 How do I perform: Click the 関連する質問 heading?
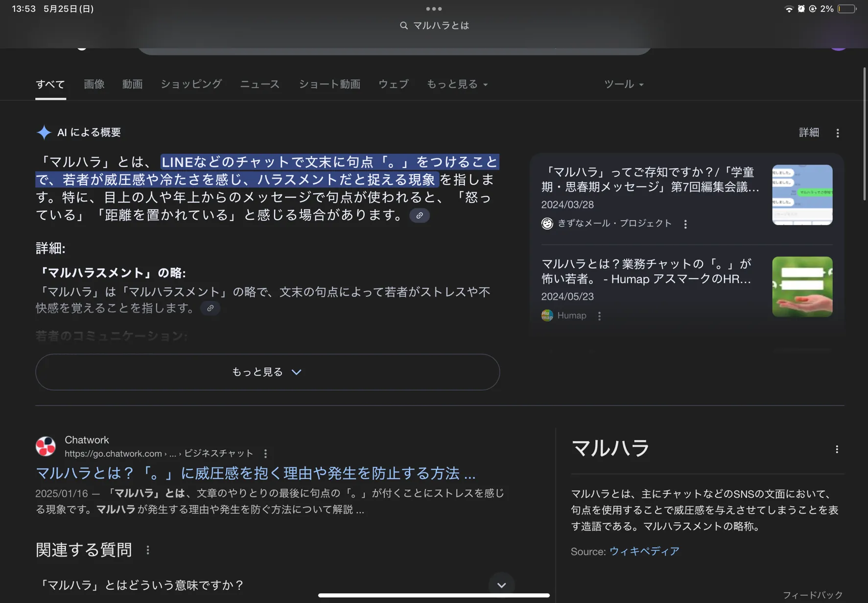(x=84, y=550)
